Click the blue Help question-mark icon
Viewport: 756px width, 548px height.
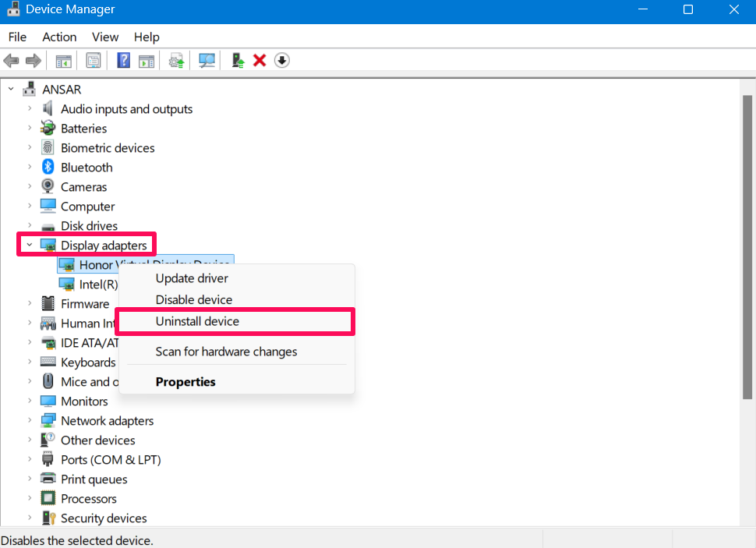pyautogui.click(x=123, y=61)
